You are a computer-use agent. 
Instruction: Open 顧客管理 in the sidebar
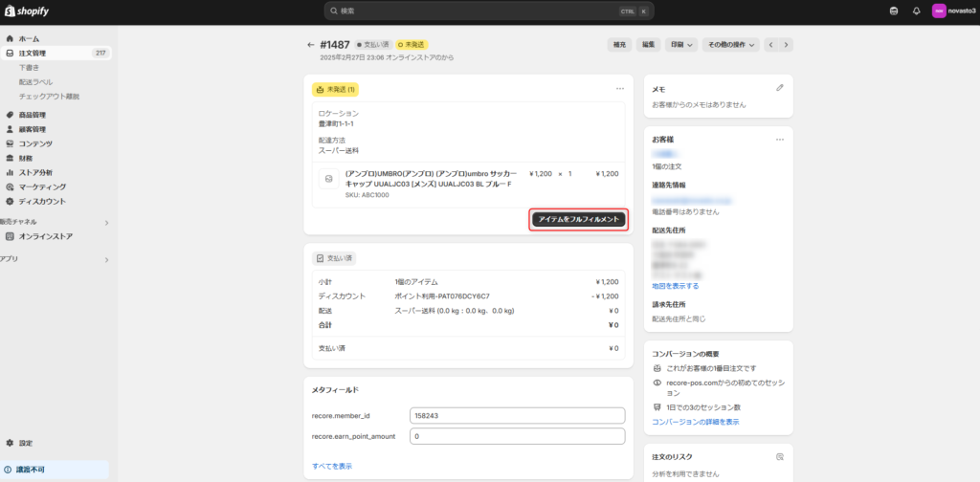(32, 129)
